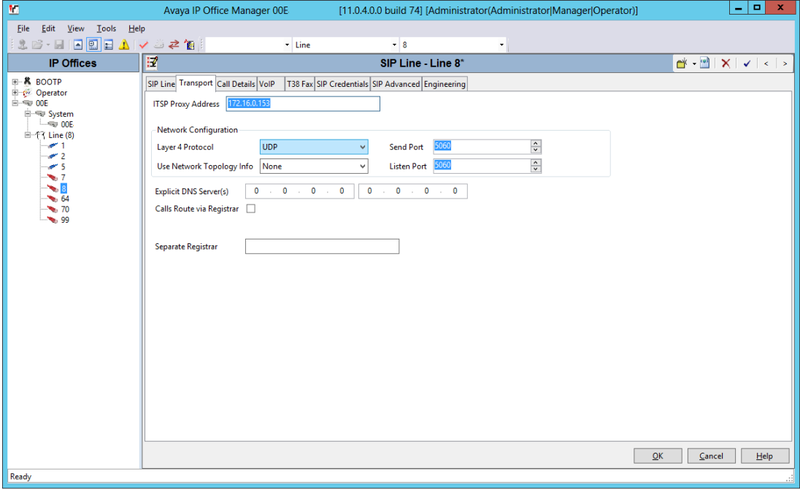
Task: Collapse all groups toolbar icon
Action: (x=78, y=45)
